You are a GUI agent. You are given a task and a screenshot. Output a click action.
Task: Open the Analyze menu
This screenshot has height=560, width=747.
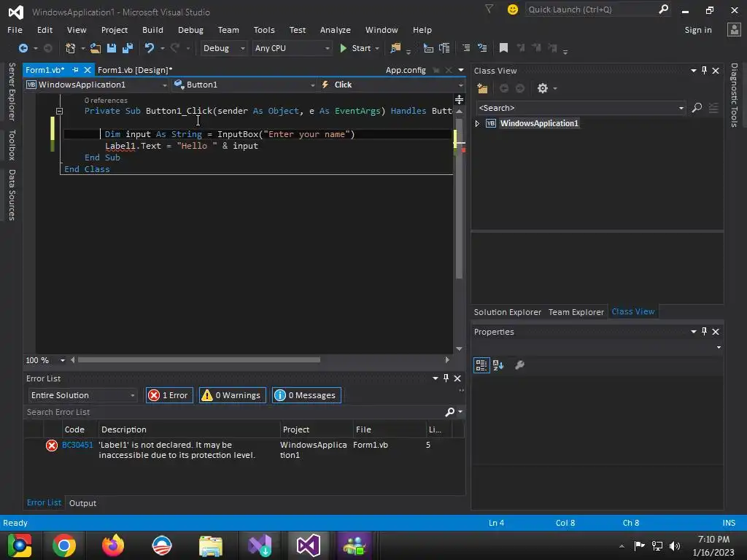336,30
